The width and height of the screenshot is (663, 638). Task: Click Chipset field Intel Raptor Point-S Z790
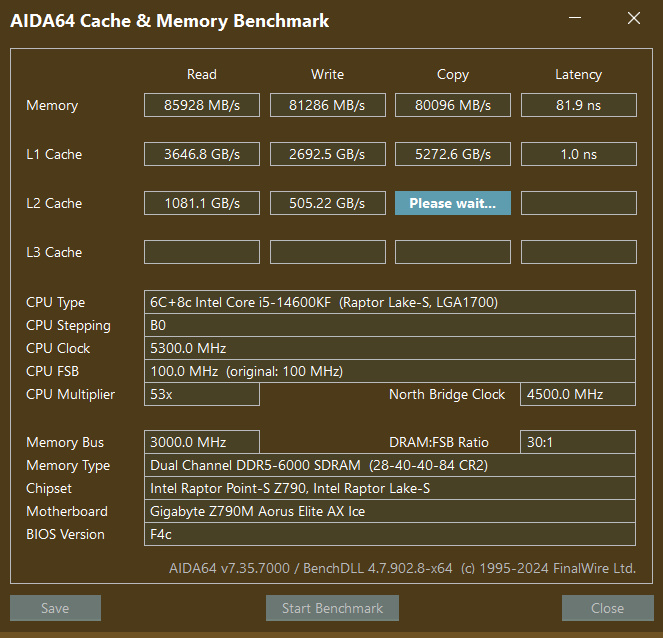(390, 488)
